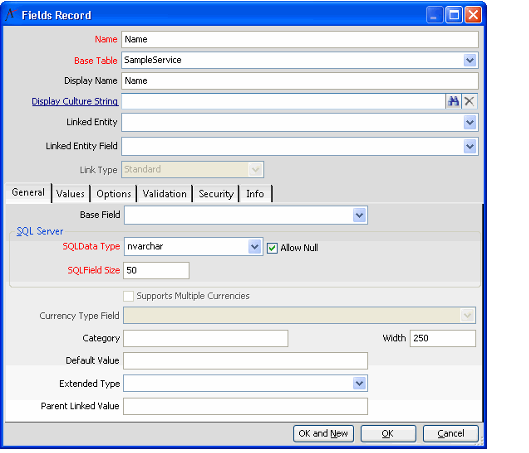This screenshot has width=529, height=453.
Task: Open the SQLData Type dropdown
Action: (x=254, y=247)
